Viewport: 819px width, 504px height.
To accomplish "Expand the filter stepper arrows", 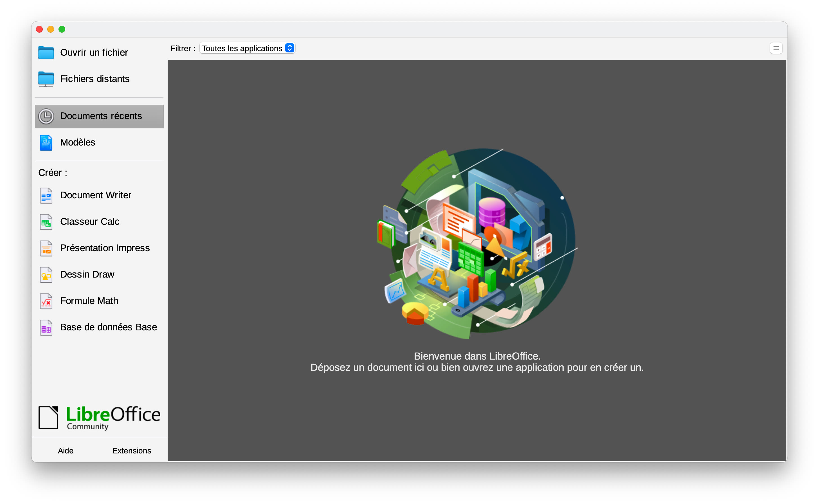I will pyautogui.click(x=289, y=48).
